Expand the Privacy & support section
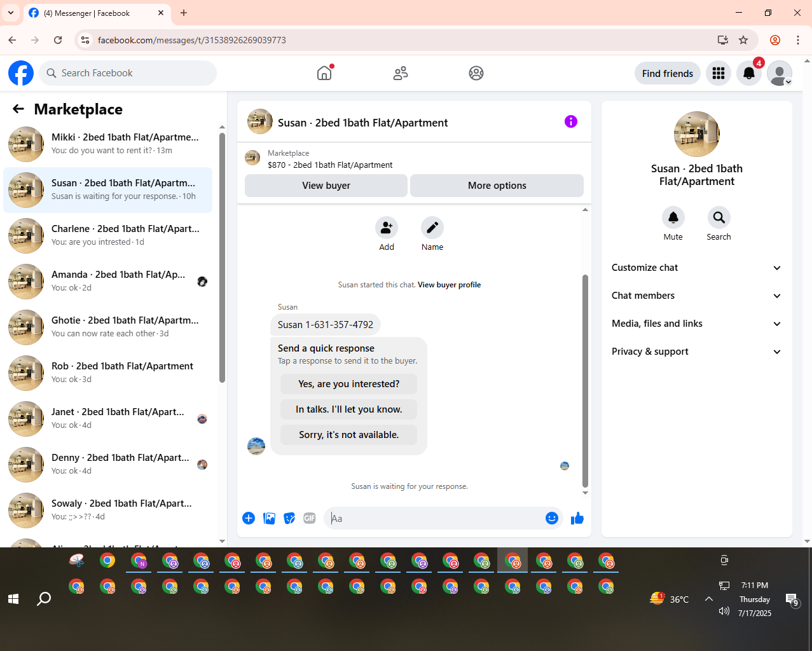The image size is (812, 651). (697, 352)
